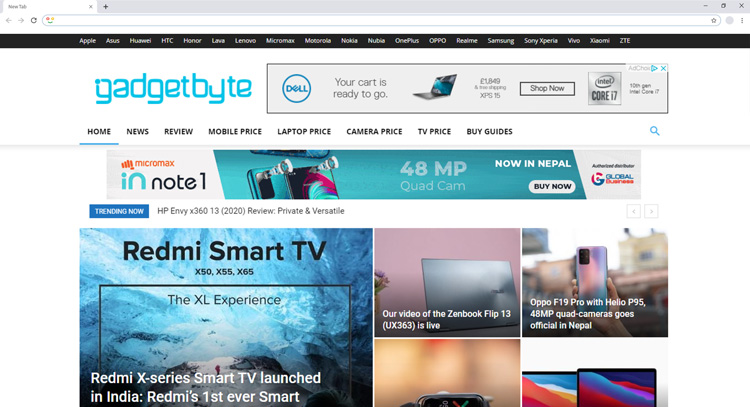Open Zenbook Flip 13 video article

click(446, 319)
